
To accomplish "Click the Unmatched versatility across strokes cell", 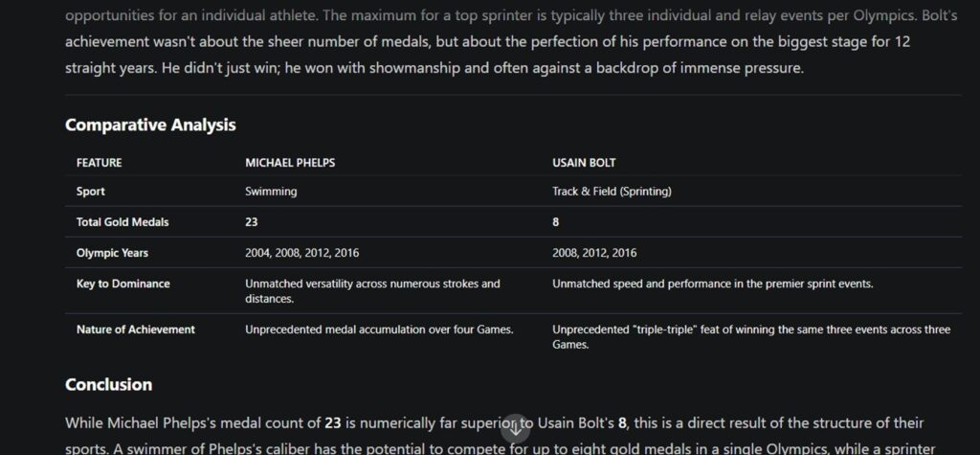I will tap(372, 291).
